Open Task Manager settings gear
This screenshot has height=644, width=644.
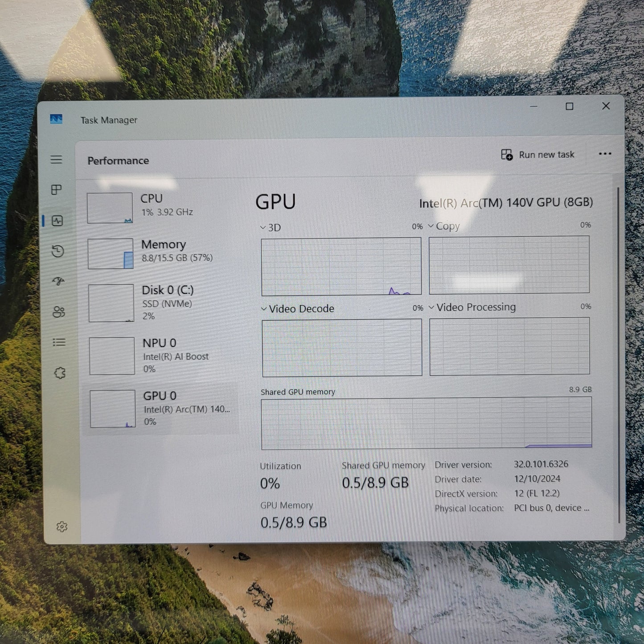(62, 527)
